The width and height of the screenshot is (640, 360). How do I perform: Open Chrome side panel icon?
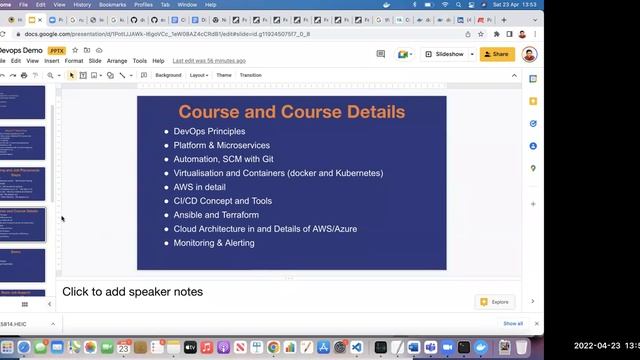click(x=509, y=34)
